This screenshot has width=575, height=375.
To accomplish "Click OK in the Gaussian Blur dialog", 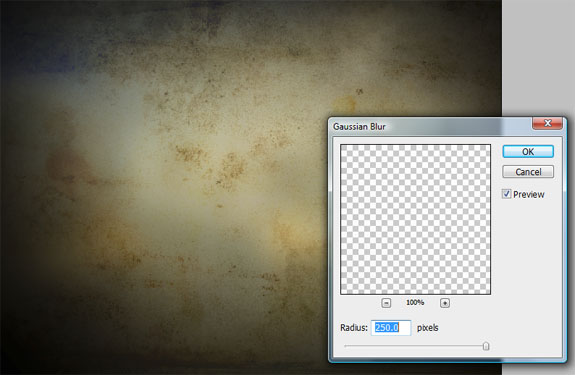I will point(528,151).
